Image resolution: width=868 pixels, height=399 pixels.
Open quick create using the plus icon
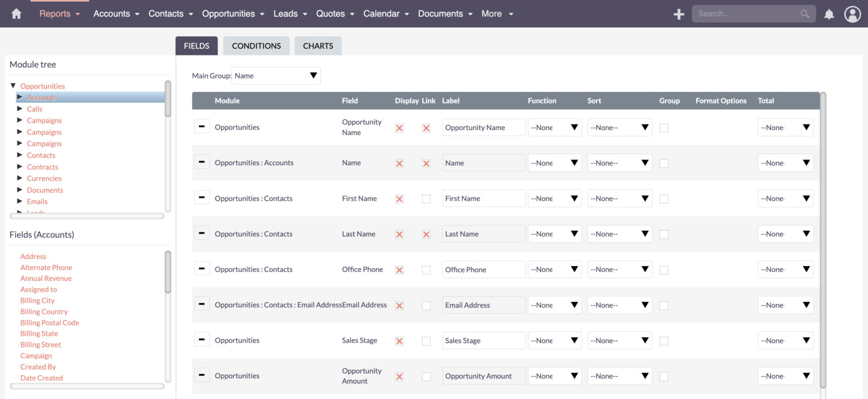[678, 14]
